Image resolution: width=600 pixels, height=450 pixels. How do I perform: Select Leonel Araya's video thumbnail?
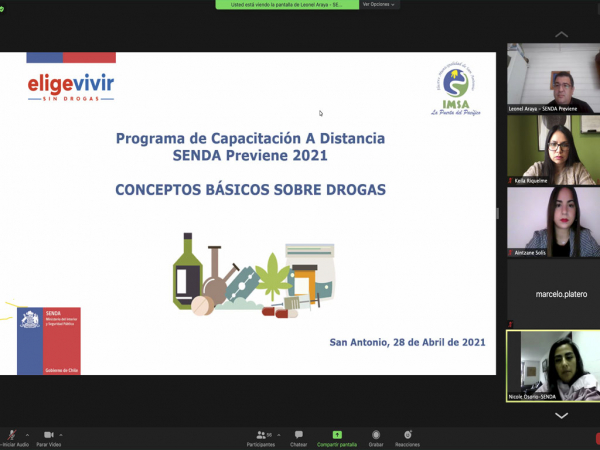tap(553, 76)
